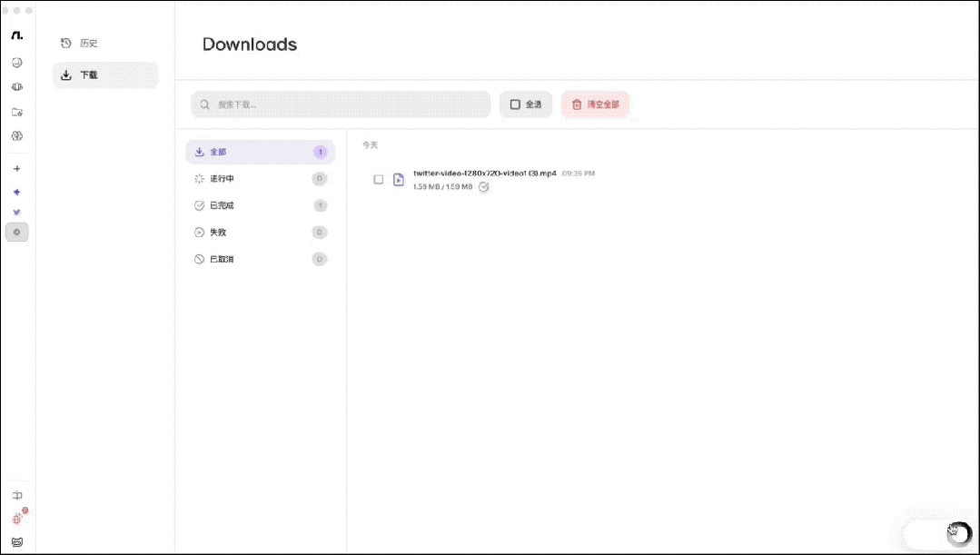
Task: Open the Twitter bird shortcut in sidebar
Action: click(x=16, y=213)
